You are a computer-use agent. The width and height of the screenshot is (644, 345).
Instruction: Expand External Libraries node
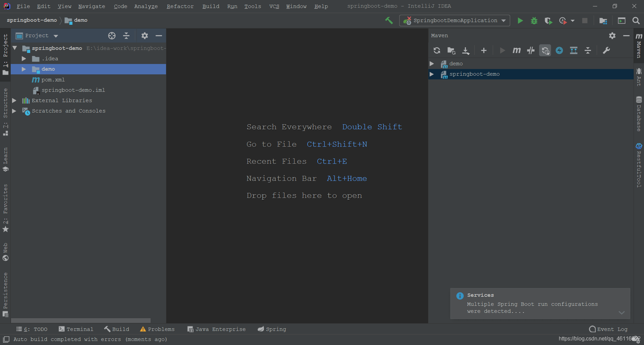tap(14, 100)
